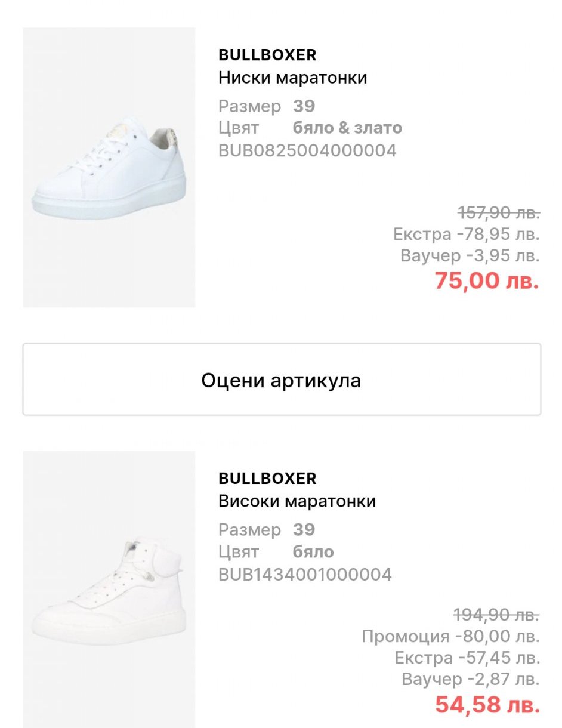Screen dimensions: 562x728
Task: Open the white high-top sneaker product image
Action: pos(109,589)
